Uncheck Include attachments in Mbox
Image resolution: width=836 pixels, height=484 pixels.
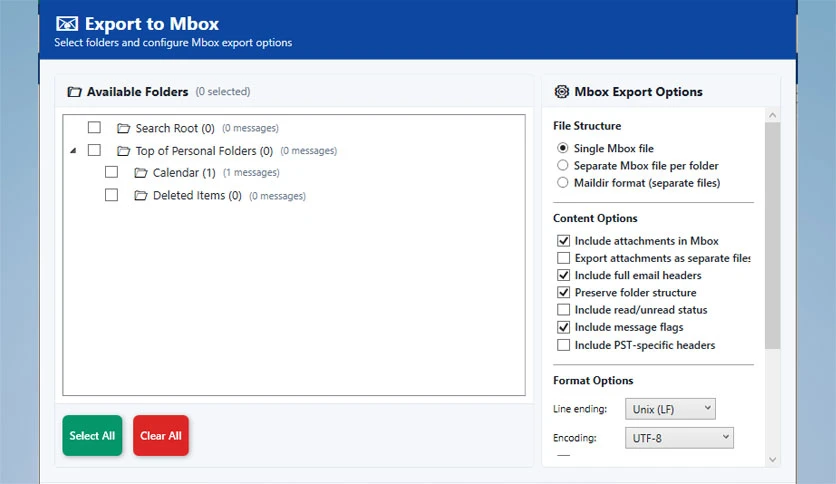(x=564, y=241)
